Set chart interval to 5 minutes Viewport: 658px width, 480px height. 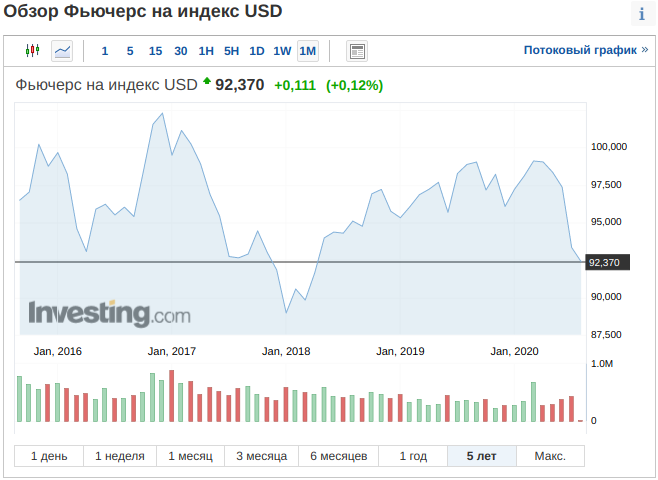pos(130,51)
